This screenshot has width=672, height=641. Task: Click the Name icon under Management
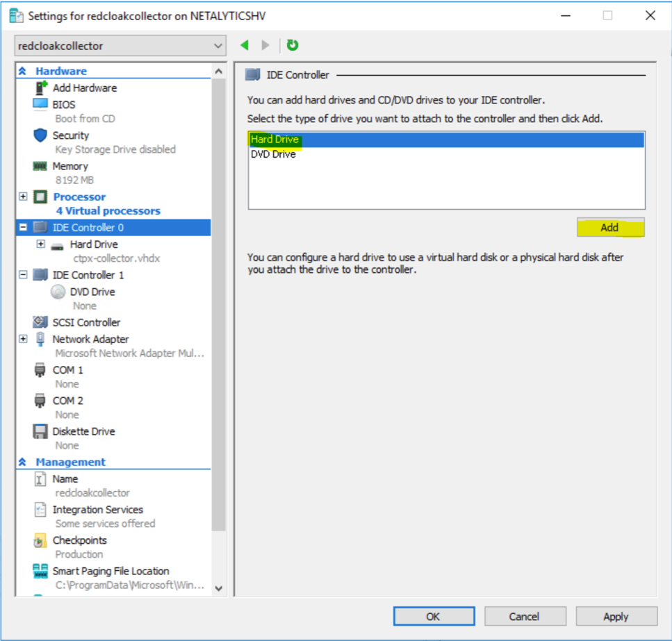40,478
